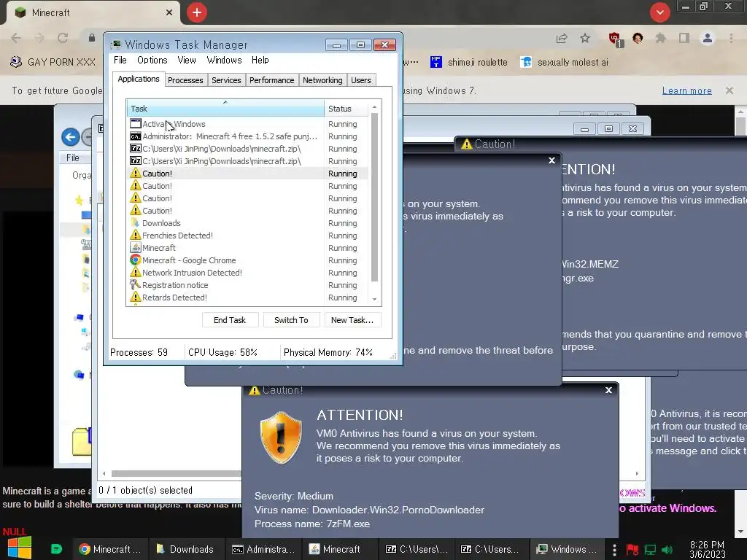The width and height of the screenshot is (747, 560).
Task: Open the Administrator command prompt taskbar button
Action: (263, 549)
